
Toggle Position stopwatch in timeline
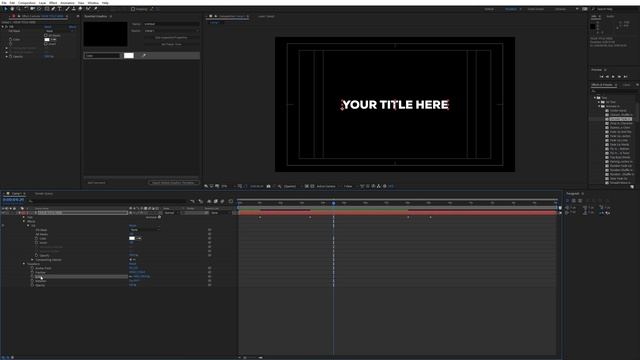pos(32,272)
